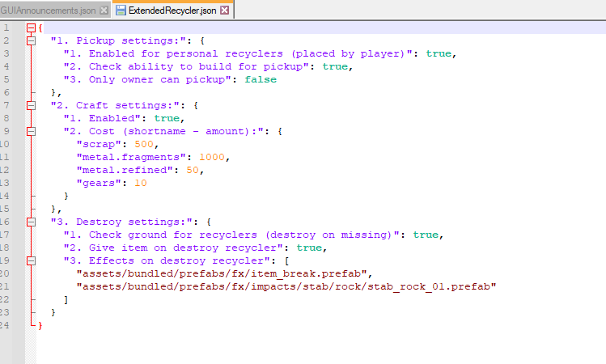Click the closing red brace on line 24
Image resolution: width=606 pixels, height=364 pixels.
40,325
